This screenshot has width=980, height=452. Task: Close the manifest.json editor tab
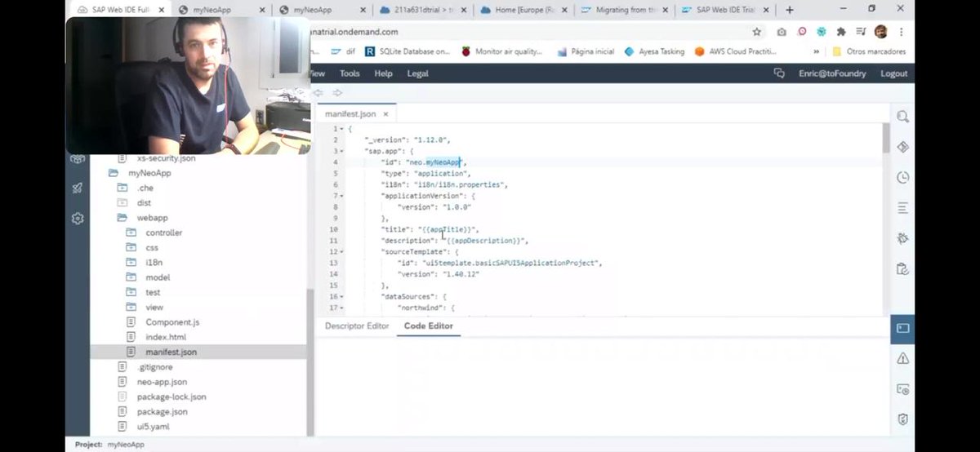click(x=385, y=114)
